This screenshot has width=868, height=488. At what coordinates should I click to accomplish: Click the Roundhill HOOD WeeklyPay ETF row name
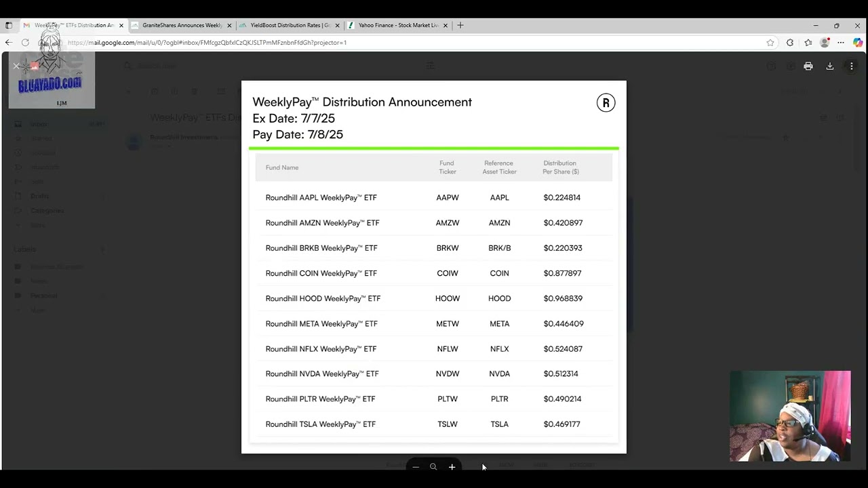pos(323,298)
